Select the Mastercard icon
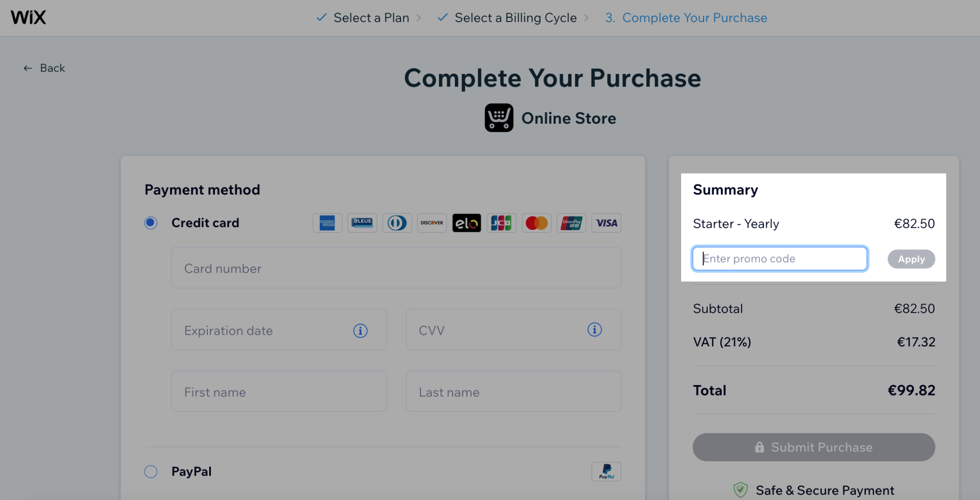Viewport: 980px width, 500px height. [536, 223]
